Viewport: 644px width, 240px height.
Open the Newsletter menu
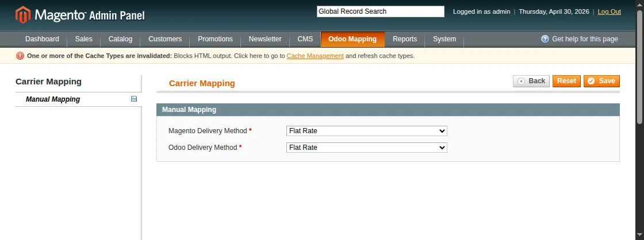point(265,39)
